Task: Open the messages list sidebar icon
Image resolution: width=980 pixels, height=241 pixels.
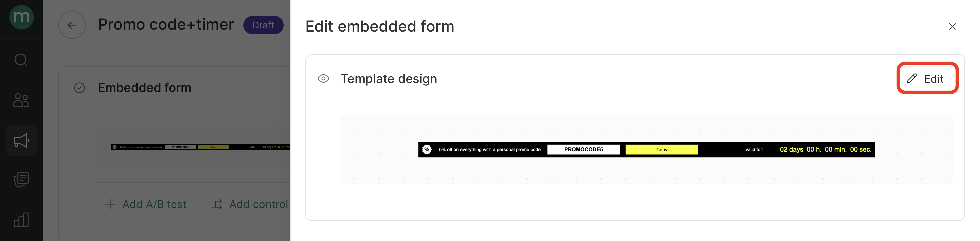Action: click(21, 180)
